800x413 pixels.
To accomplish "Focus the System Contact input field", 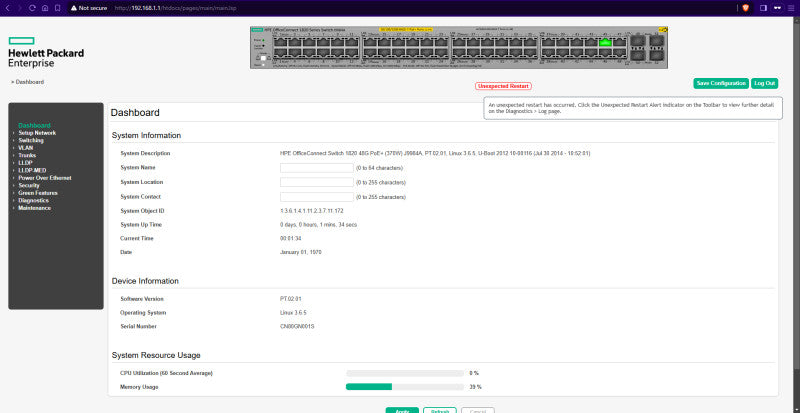I will pyautogui.click(x=316, y=197).
